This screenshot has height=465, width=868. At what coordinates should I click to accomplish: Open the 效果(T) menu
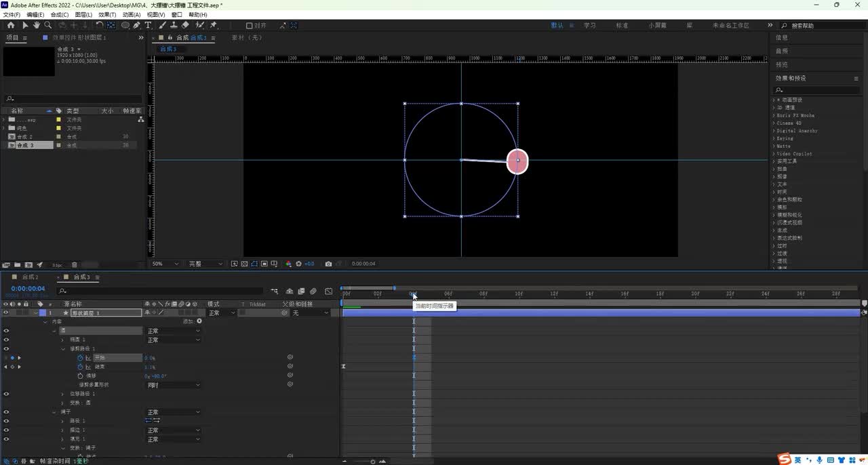(107, 14)
